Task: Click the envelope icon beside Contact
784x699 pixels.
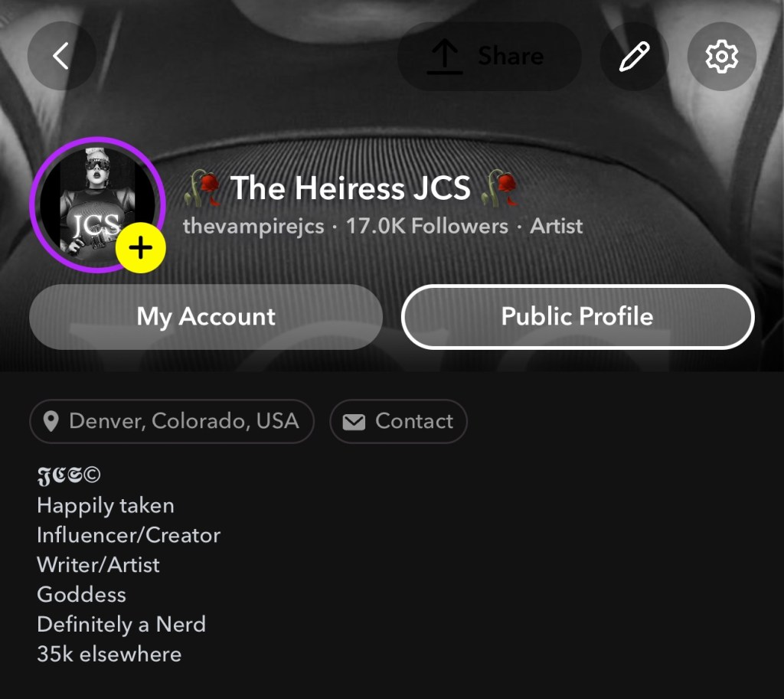Action: [x=354, y=421]
